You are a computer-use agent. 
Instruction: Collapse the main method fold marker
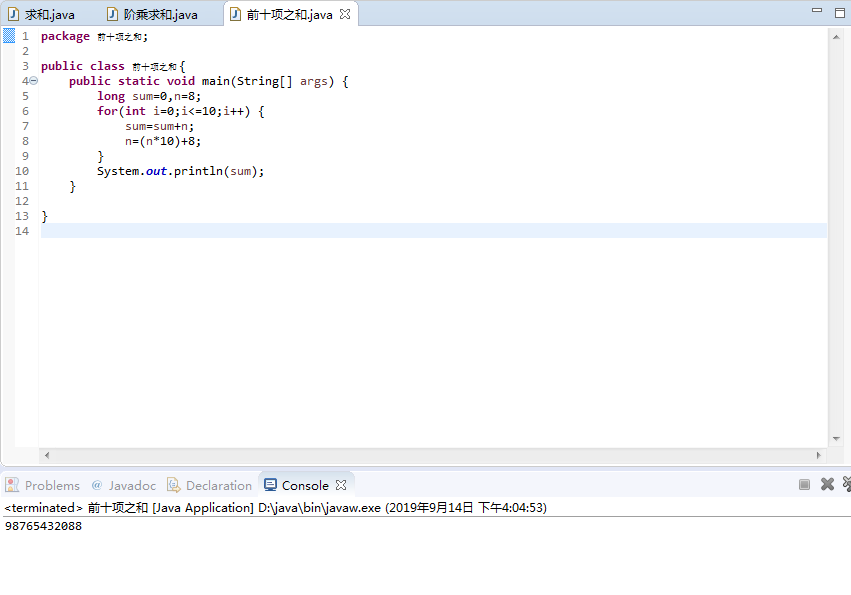[34, 81]
